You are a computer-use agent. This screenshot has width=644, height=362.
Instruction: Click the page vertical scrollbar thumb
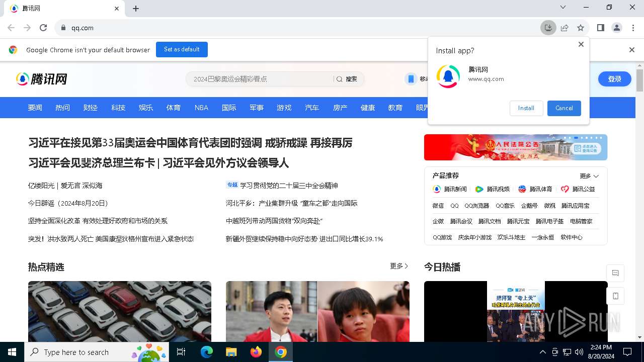(x=640, y=80)
